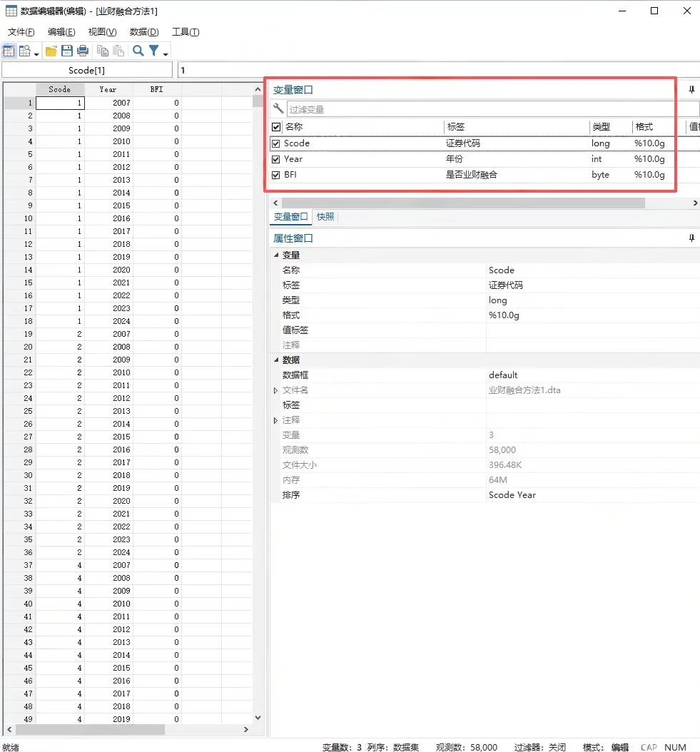Click the wrench icon beside variable filter
The image size is (700, 752).
pos(278,109)
